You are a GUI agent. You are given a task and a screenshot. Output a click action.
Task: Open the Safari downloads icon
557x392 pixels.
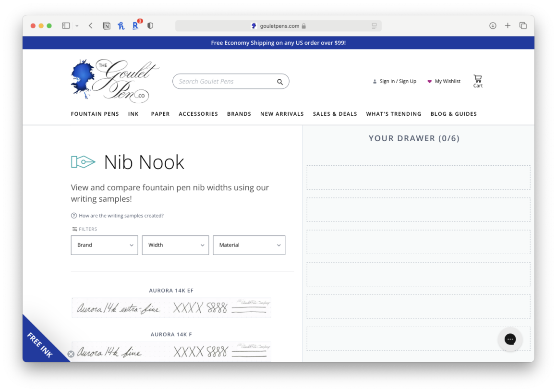pyautogui.click(x=493, y=26)
